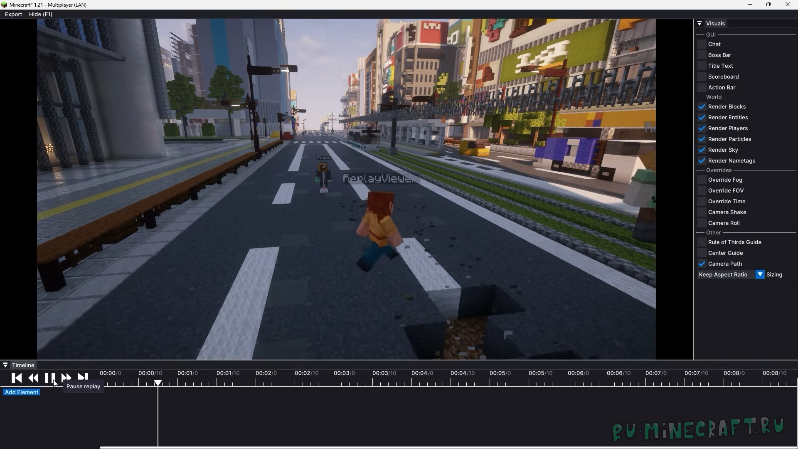
Task: Click Hide (F1) in the menu bar
Action: click(41, 14)
